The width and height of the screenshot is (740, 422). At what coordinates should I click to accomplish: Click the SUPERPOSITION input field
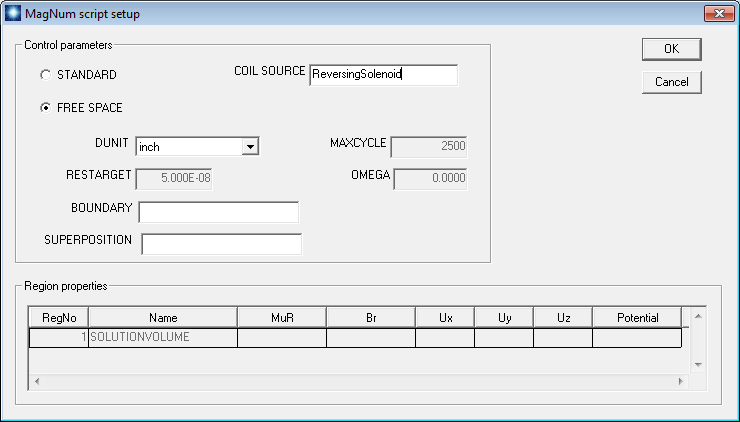click(x=221, y=244)
